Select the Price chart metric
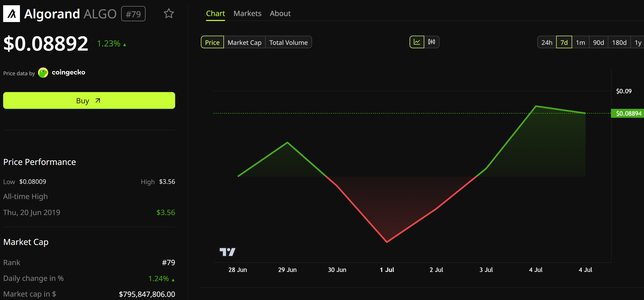This screenshot has height=300, width=644. coord(212,42)
